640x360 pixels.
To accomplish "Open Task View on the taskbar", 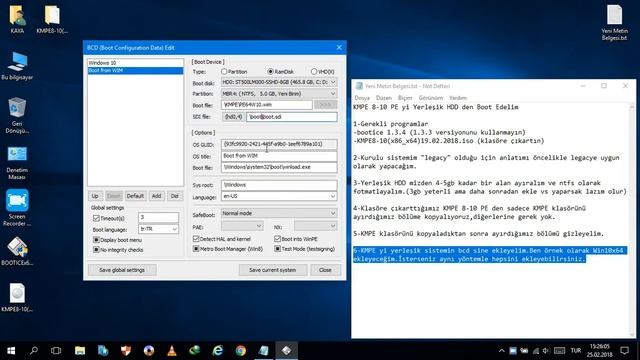I will click(56, 351).
